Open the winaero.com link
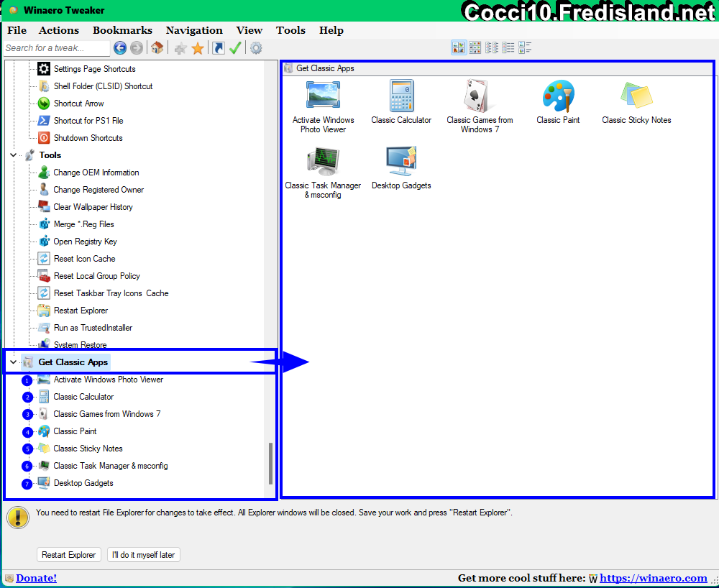Viewport: 719px width, 588px height. pos(654,578)
